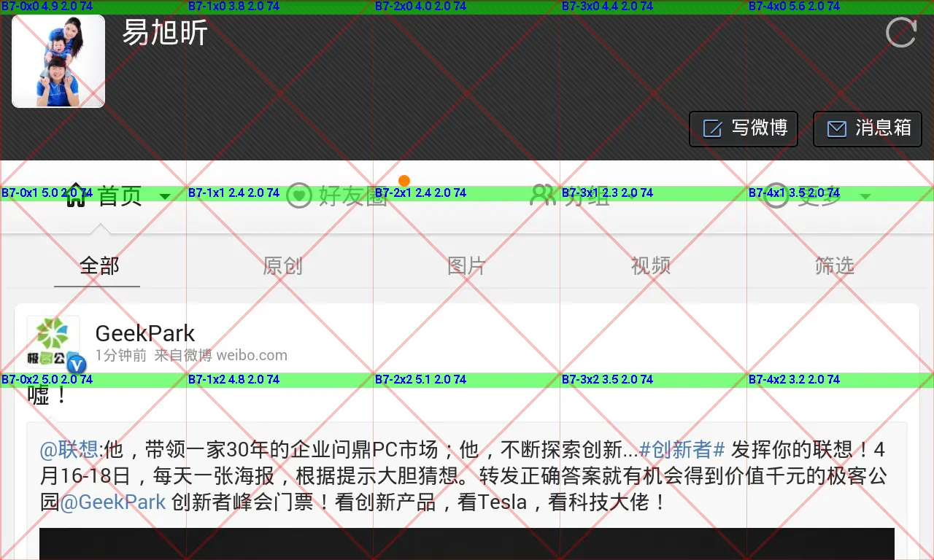
Task: Open the notification dot above 分组
Action: pos(404,180)
